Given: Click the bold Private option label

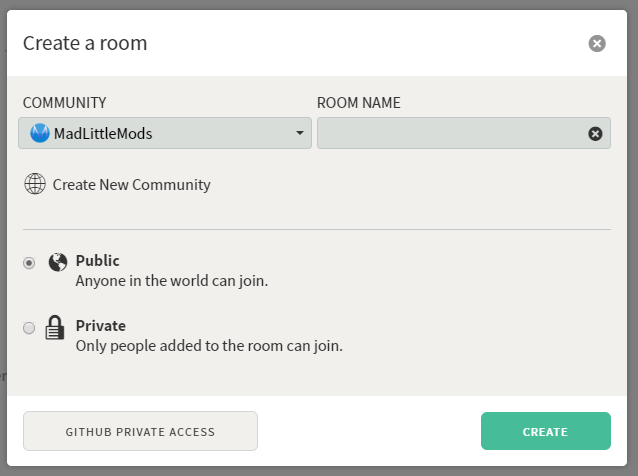Looking at the screenshot, I should 101,326.
